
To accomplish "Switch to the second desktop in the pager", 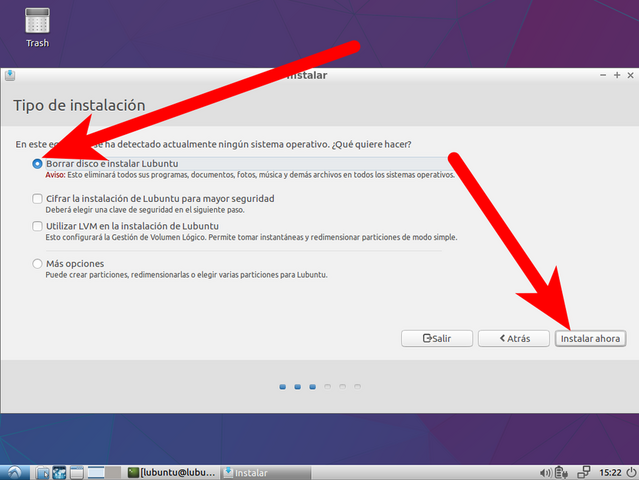I will pyautogui.click(x=113, y=473).
